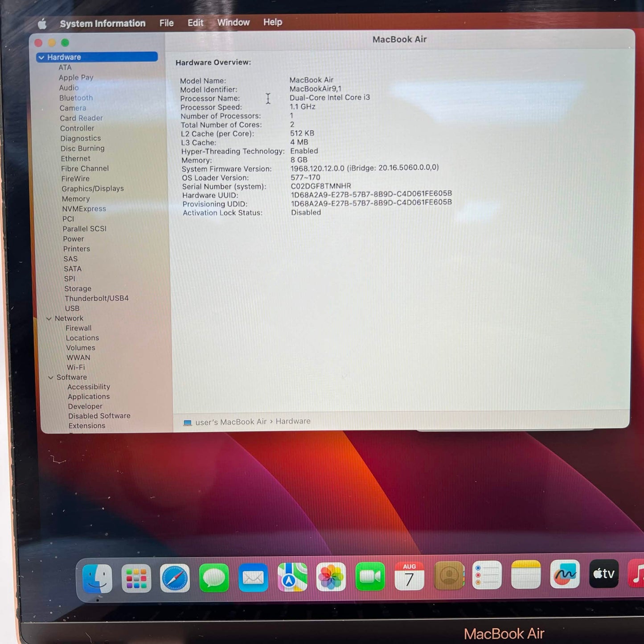
Task: Select Graphics/Displays in the sidebar
Action: [93, 189]
